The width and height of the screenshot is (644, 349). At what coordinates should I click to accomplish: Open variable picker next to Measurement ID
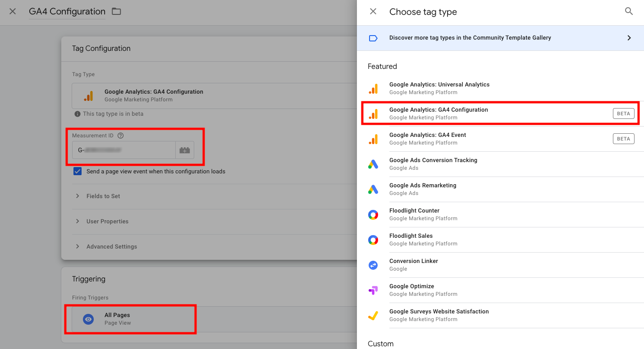(x=185, y=150)
